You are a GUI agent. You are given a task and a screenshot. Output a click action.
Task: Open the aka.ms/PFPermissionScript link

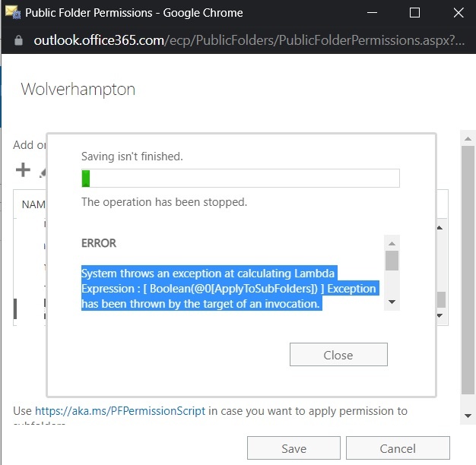coord(120,411)
